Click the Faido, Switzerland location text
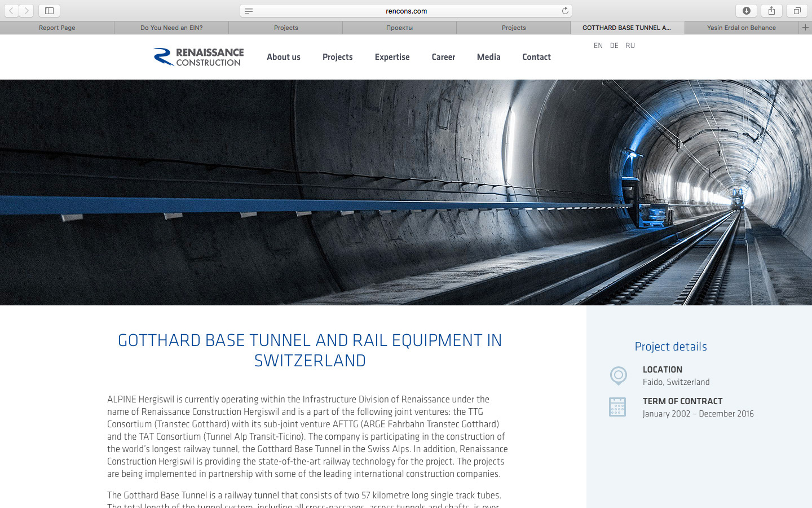This screenshot has width=812, height=508. [x=676, y=382]
